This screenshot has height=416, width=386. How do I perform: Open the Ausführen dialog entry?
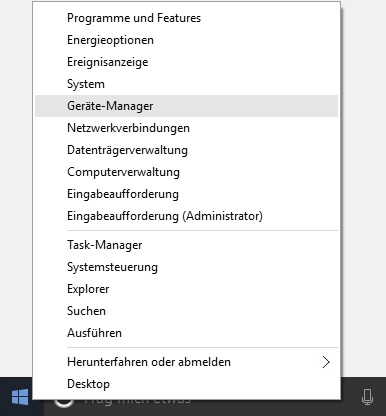click(186, 333)
